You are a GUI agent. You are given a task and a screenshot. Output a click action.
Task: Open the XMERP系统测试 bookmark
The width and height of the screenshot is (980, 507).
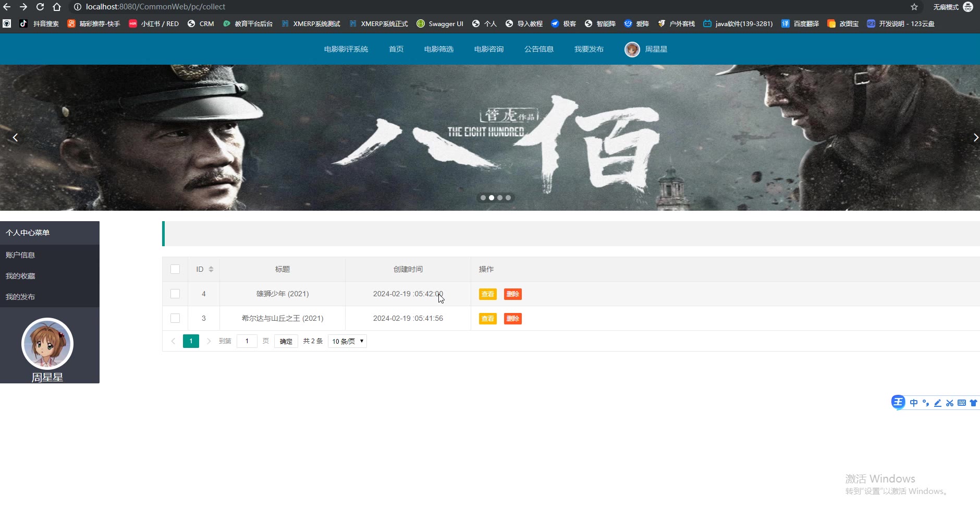tap(311, 23)
